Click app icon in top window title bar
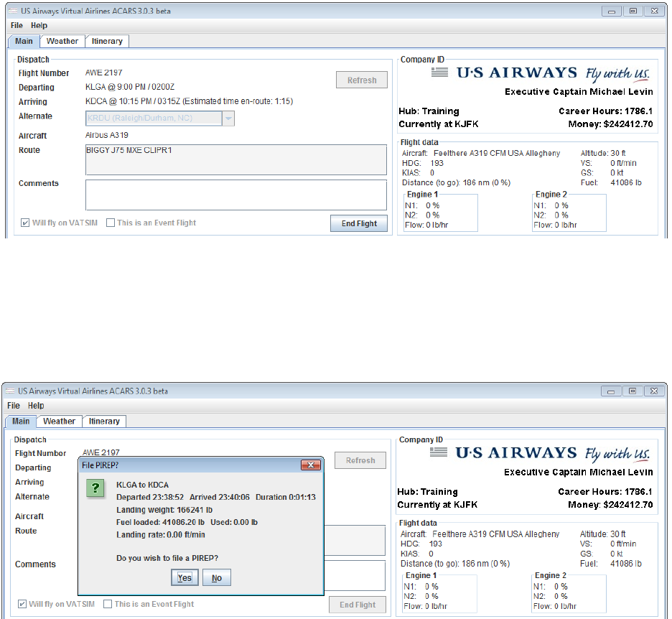 click(x=13, y=11)
